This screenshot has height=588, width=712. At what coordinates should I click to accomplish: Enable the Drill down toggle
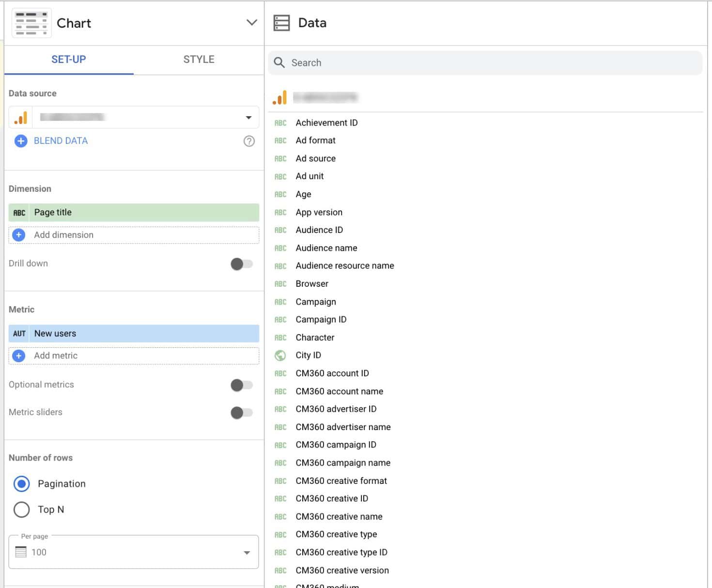point(242,264)
